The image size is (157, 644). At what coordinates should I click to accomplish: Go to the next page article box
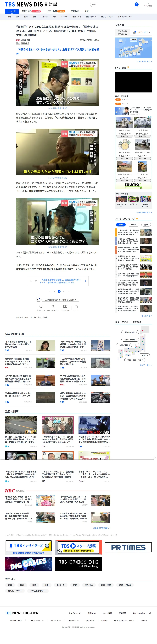click(58, 281)
